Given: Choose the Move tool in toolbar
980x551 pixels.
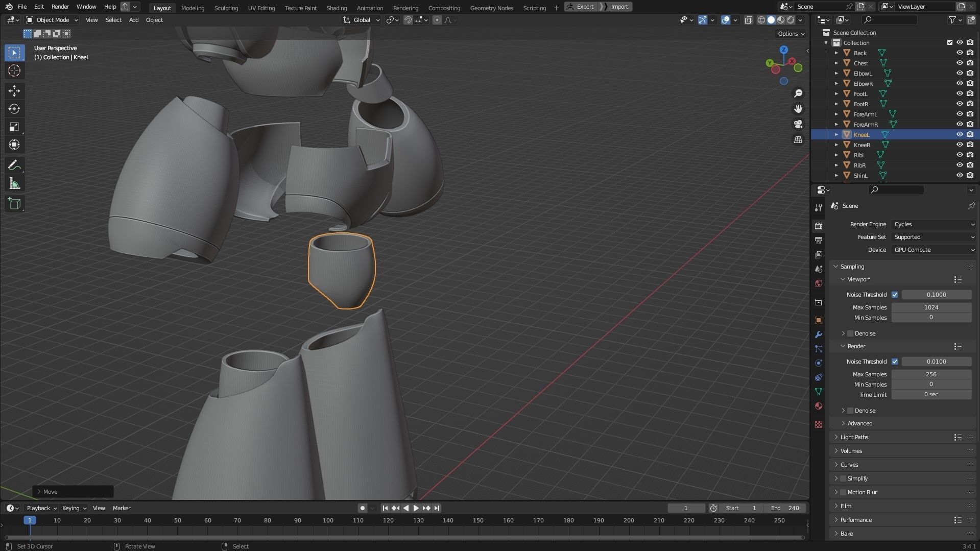Looking at the screenshot, I should [14, 91].
